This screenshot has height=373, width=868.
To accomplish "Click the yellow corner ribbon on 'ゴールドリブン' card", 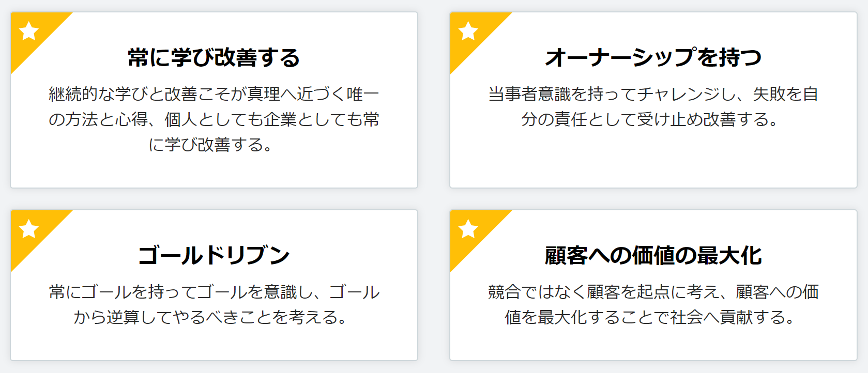I will [32, 231].
